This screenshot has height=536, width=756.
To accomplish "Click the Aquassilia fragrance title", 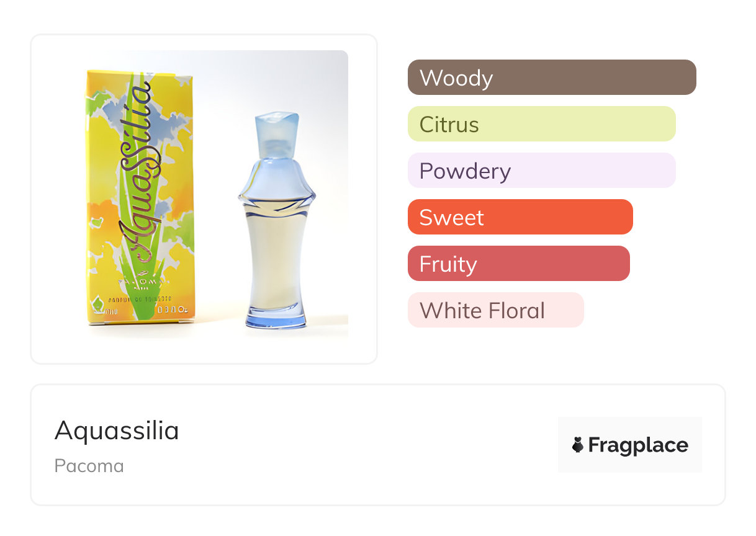I will coord(117,431).
